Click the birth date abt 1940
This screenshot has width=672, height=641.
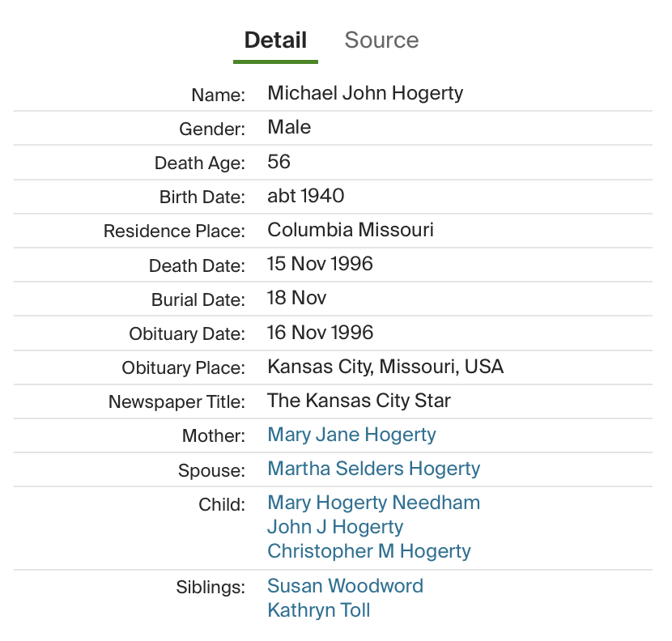point(305,196)
